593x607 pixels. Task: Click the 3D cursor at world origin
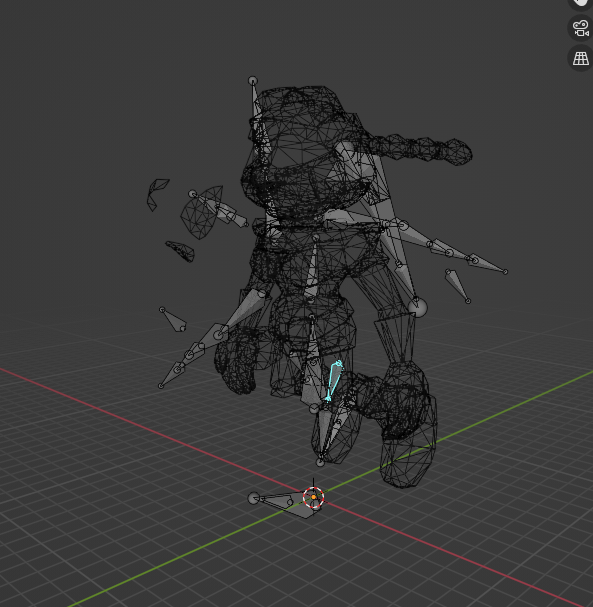[313, 497]
